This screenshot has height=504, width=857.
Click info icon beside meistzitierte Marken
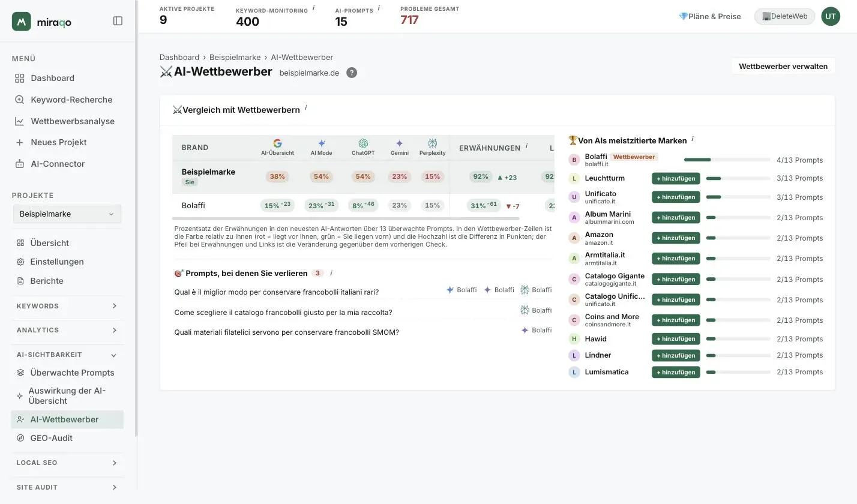tap(692, 139)
